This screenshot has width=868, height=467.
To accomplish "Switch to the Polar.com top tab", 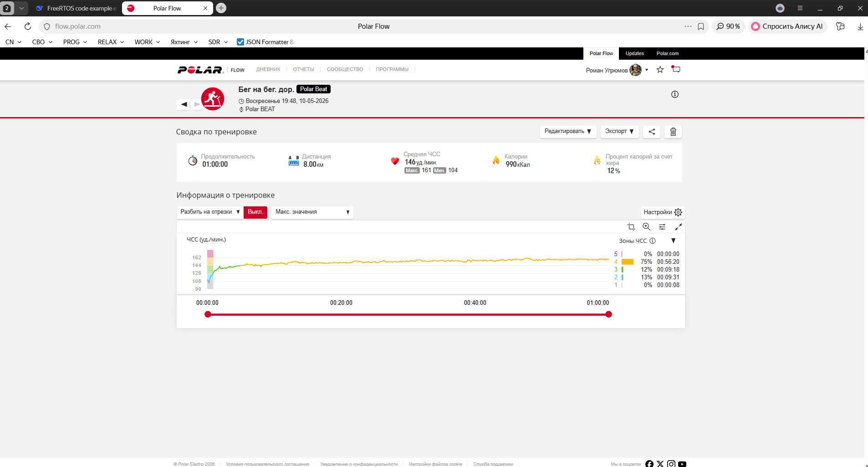I will (668, 53).
